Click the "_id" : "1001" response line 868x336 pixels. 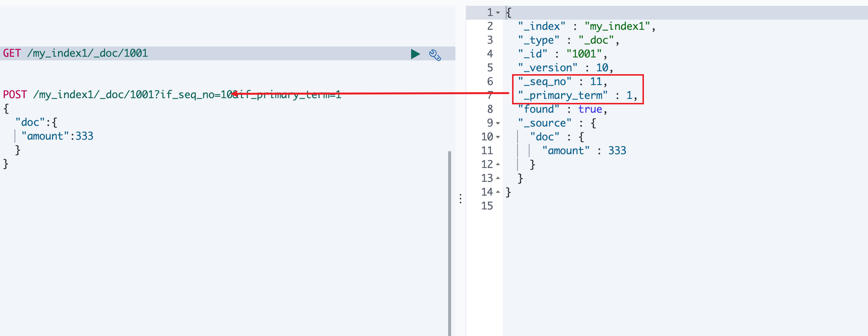pos(563,54)
